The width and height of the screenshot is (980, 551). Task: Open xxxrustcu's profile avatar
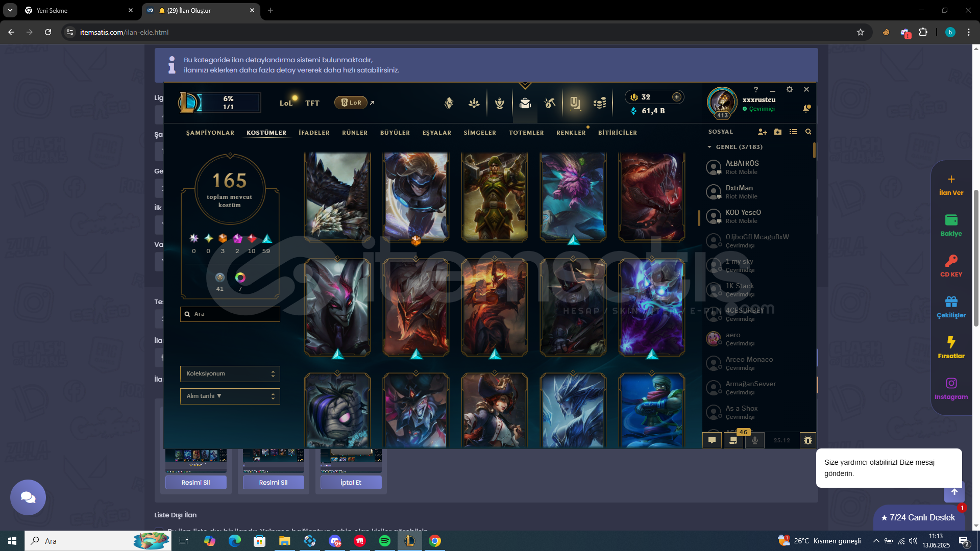click(722, 102)
